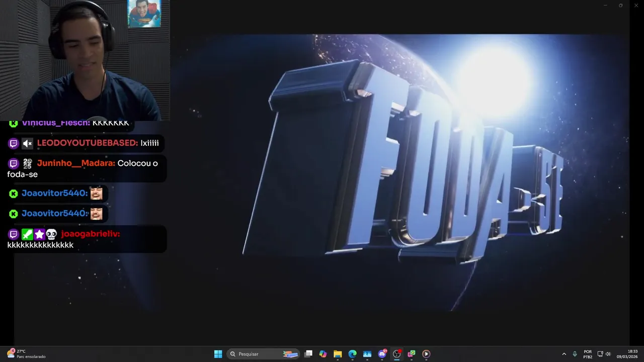The height and width of the screenshot is (362, 644).
Task: Click the 2025 badge beside Juninho__Madara
Action: [27, 163]
